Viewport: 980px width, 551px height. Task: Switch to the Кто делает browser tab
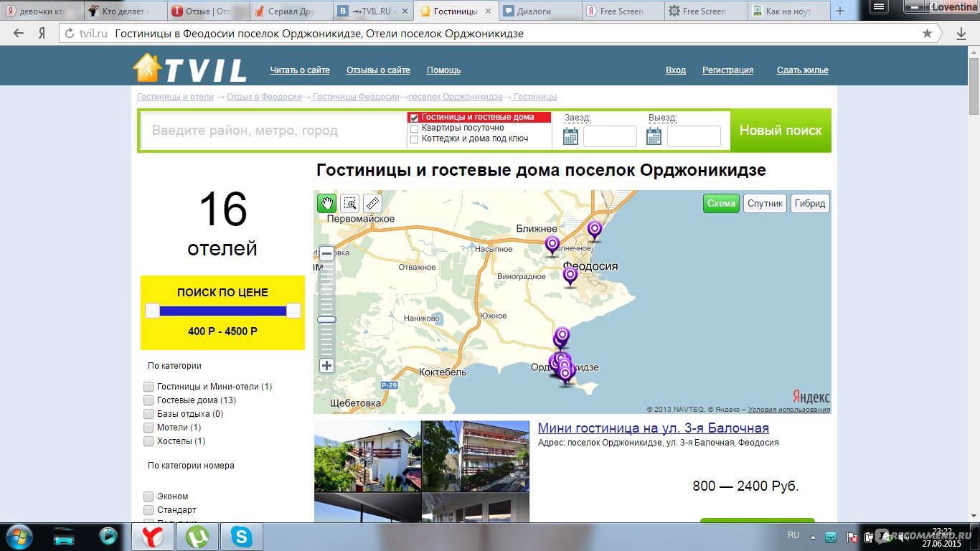126,11
